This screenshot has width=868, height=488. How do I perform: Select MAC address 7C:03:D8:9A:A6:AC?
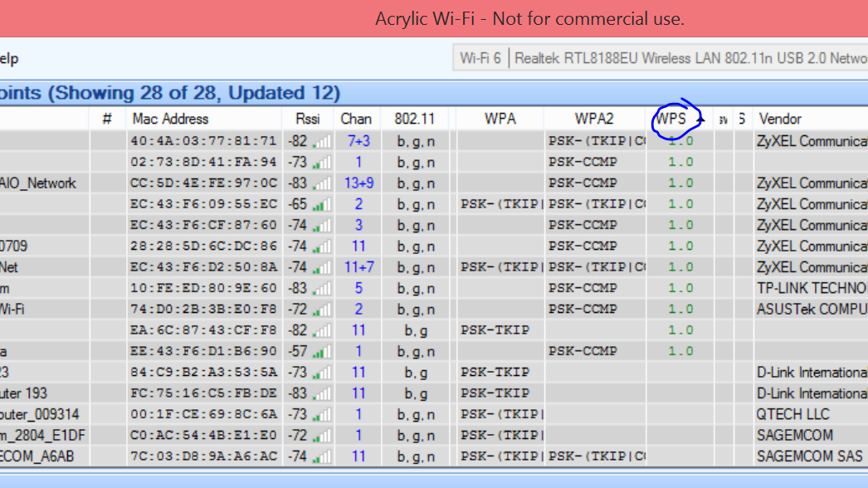(x=203, y=457)
